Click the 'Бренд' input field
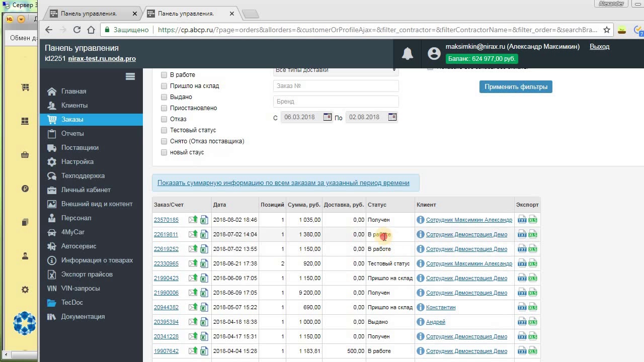Image resolution: width=644 pixels, height=362 pixels. [336, 102]
